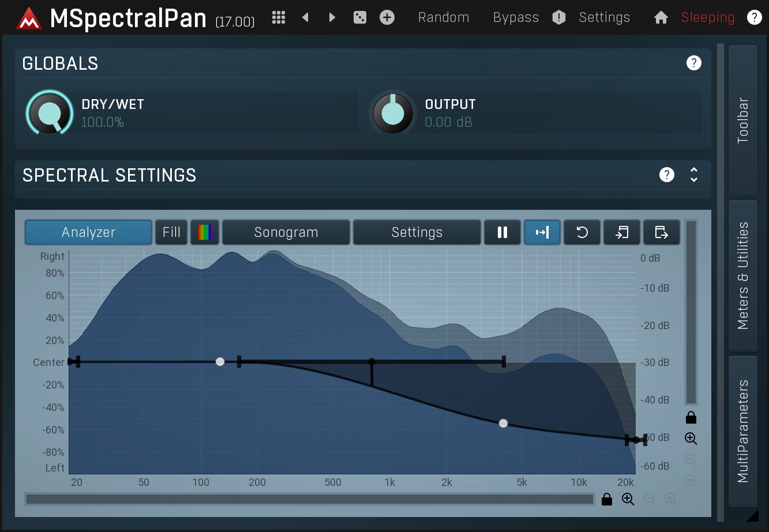Image resolution: width=769 pixels, height=532 pixels.
Task: Go to the previous preset arrow
Action: [305, 18]
